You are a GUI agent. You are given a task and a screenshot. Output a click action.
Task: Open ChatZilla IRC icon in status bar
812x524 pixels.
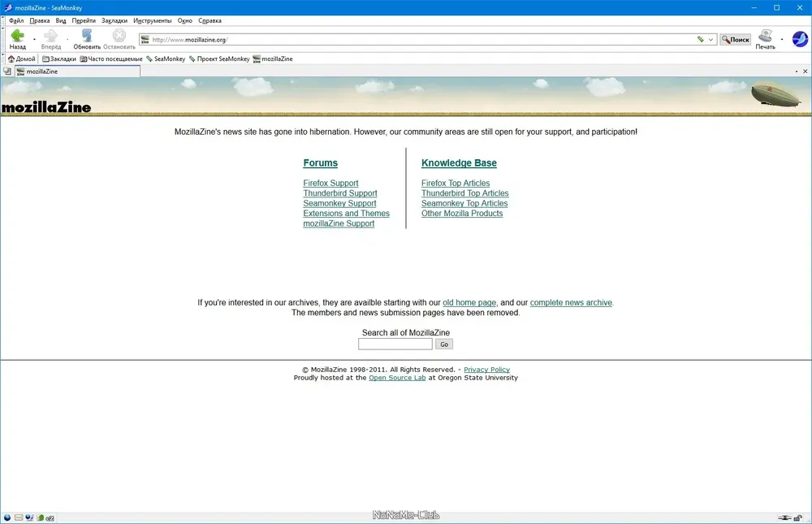click(x=50, y=518)
